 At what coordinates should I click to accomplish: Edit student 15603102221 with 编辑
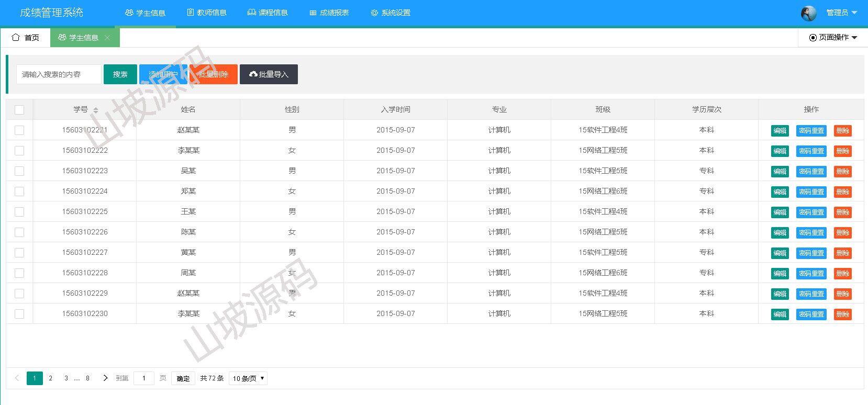780,131
